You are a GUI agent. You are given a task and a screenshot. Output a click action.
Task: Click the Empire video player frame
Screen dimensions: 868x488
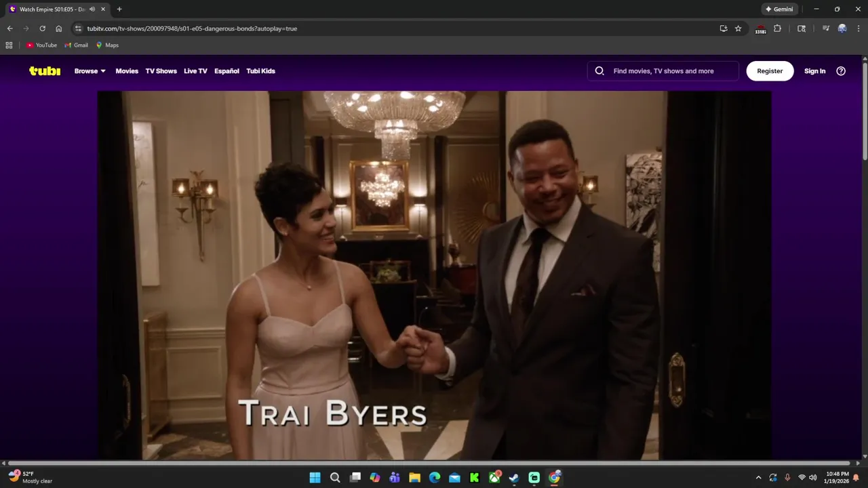pyautogui.click(x=434, y=276)
